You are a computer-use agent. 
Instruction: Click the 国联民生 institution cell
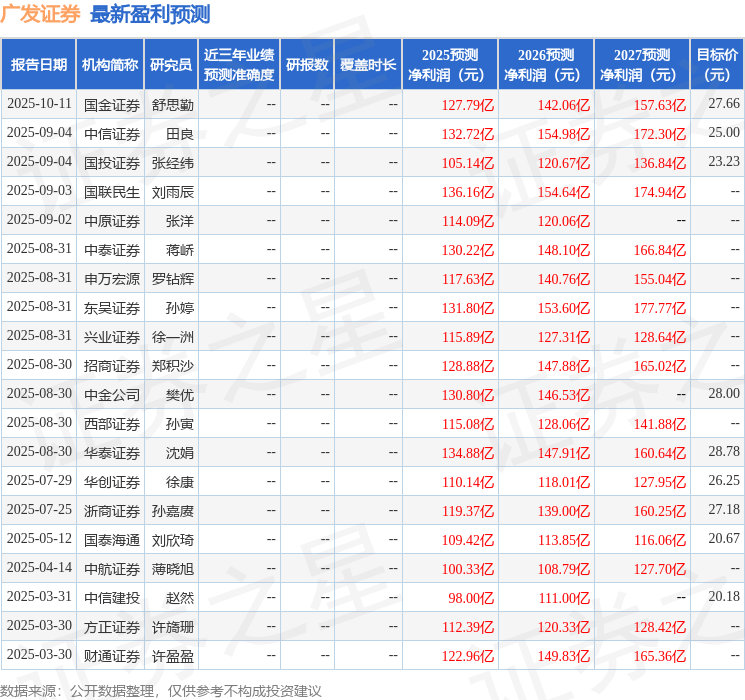point(112,192)
